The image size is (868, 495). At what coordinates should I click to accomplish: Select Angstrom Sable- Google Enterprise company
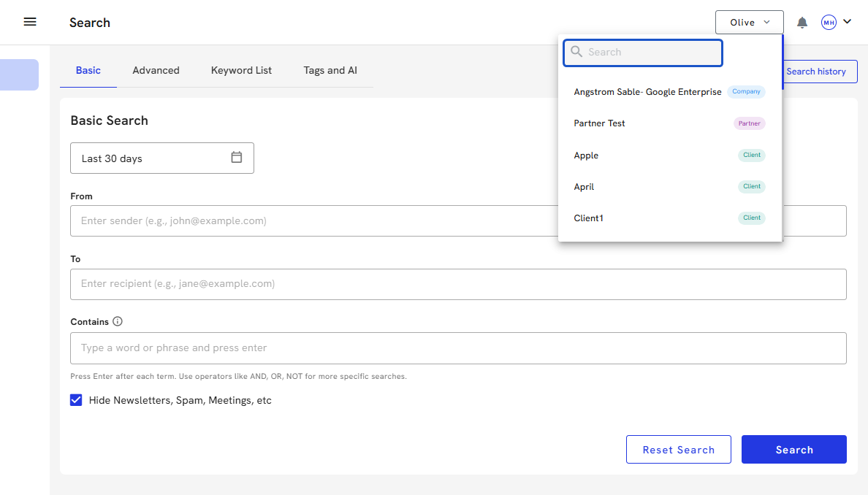click(647, 92)
